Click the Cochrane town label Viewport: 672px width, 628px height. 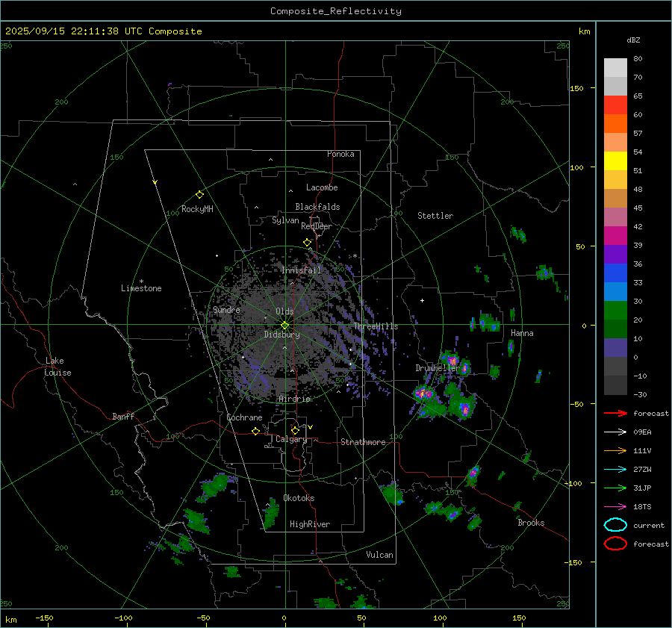tap(244, 417)
